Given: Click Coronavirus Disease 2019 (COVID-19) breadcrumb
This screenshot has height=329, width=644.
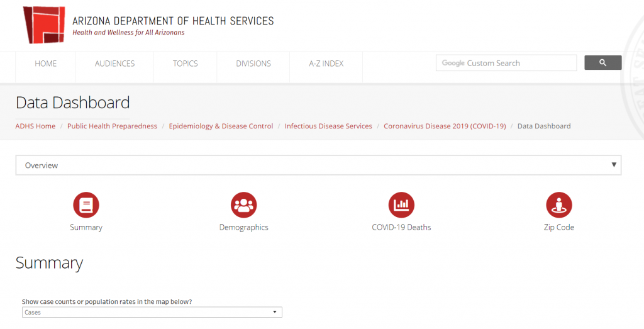Looking at the screenshot, I should 445,126.
